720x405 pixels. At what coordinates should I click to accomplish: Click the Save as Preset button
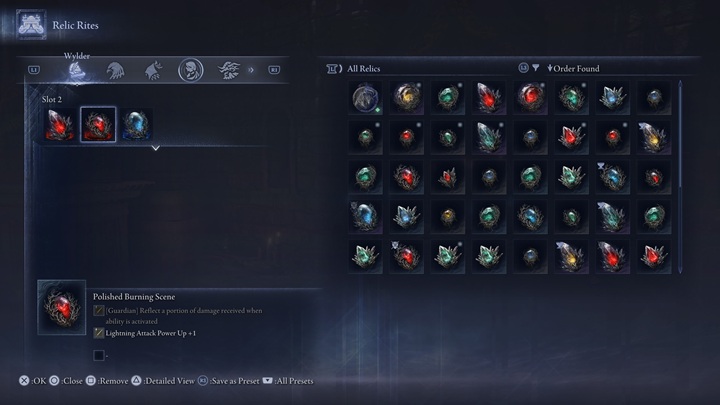tap(229, 381)
